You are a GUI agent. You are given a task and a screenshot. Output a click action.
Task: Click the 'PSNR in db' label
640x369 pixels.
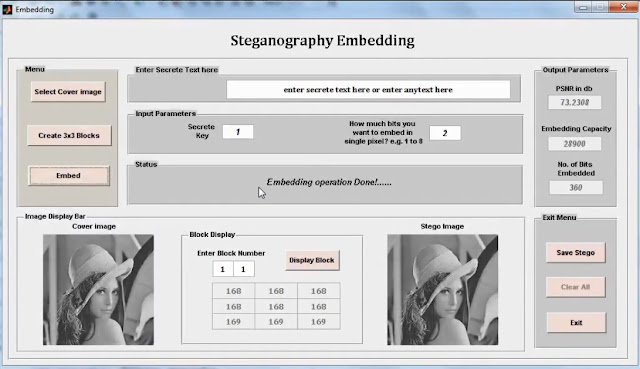coord(574,89)
